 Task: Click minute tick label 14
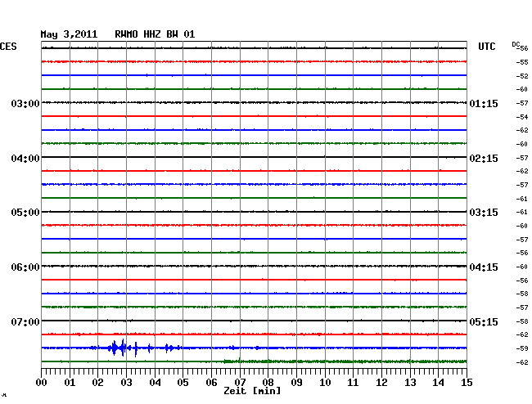tap(438, 382)
